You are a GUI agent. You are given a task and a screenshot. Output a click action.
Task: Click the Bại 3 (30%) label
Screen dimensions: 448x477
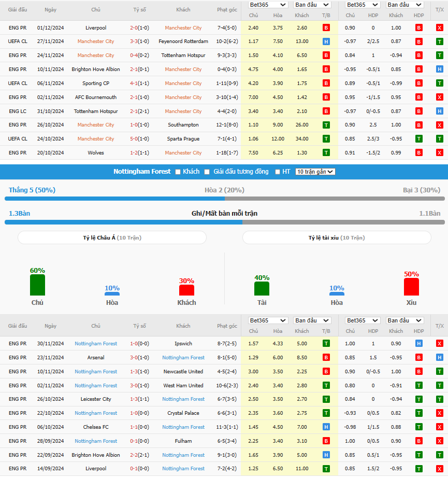pyautogui.click(x=422, y=190)
